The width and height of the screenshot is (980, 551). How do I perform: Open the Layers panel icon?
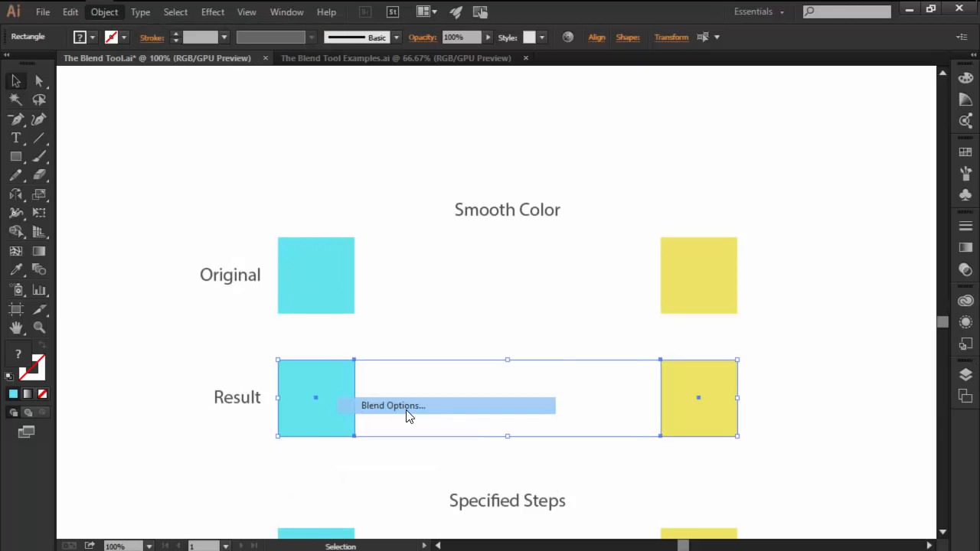[x=965, y=374]
